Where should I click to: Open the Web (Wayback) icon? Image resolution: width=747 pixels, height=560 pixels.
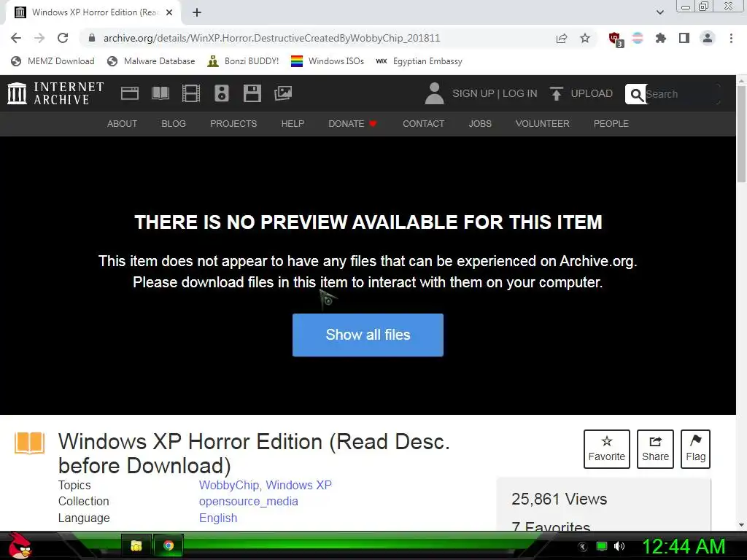[x=130, y=93]
